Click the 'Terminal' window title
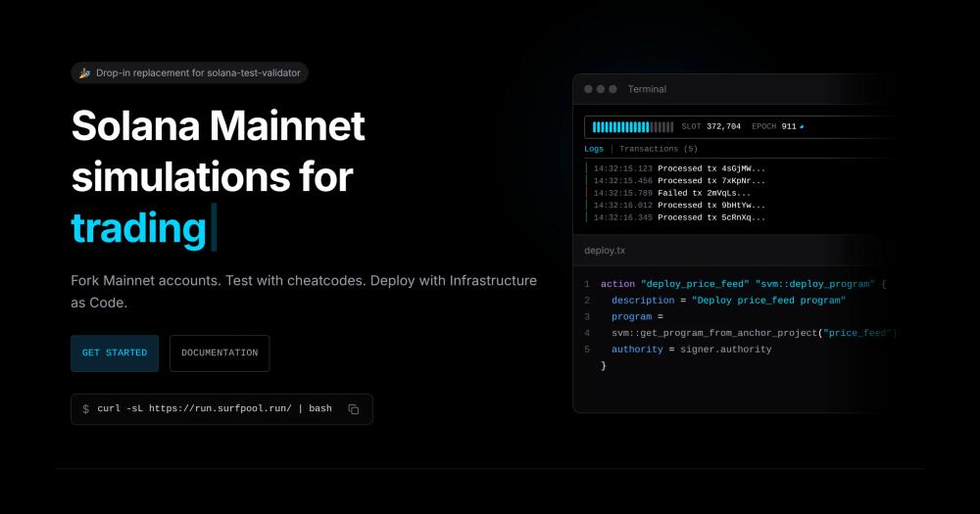This screenshot has width=980, height=514. click(647, 89)
